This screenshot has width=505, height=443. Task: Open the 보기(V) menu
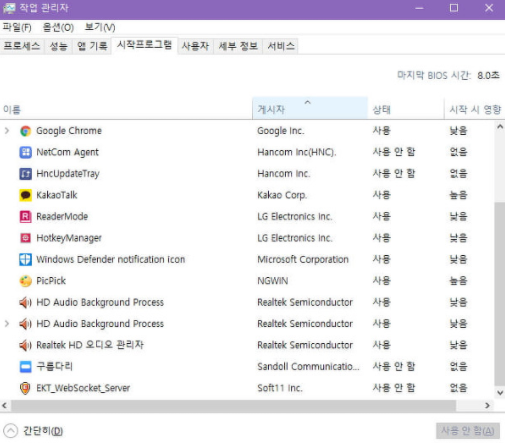pos(100,27)
